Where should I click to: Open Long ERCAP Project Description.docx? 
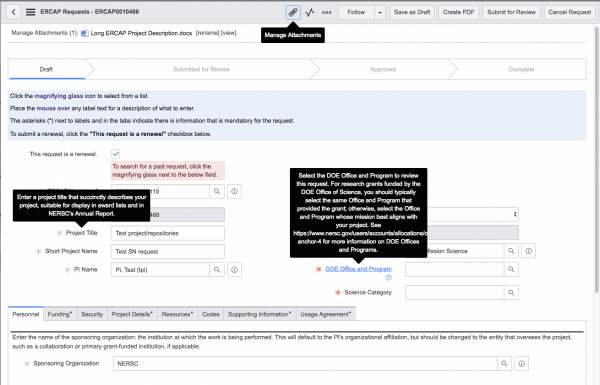pos(141,33)
